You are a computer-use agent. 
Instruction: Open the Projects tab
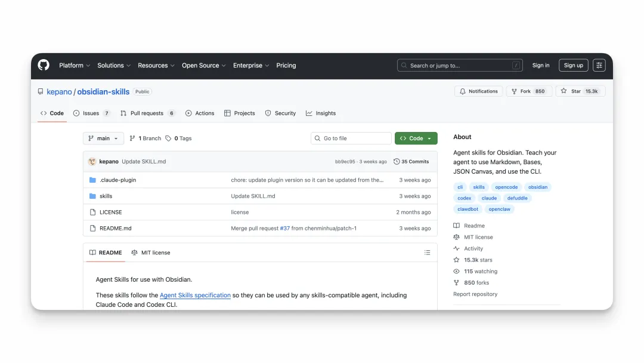pyautogui.click(x=240, y=113)
